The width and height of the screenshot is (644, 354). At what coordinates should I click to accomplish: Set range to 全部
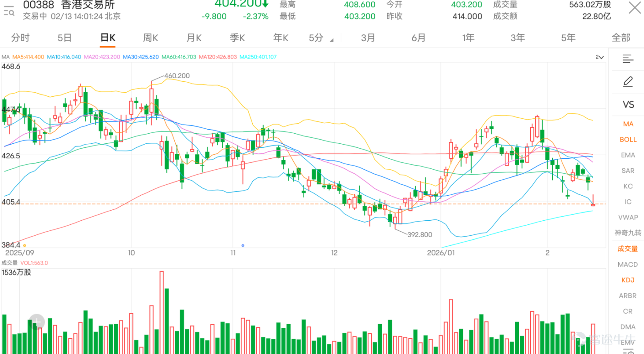click(621, 38)
